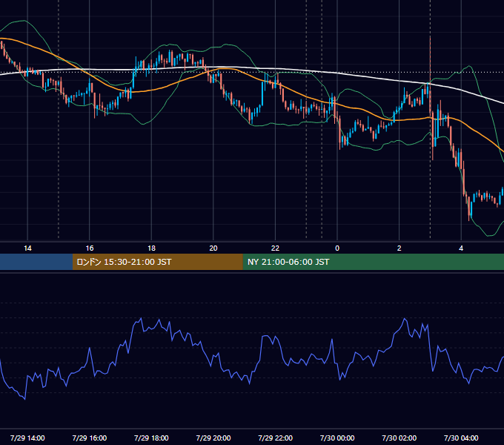The image size is (504, 445).
Task: Click the blue session bar before ロンドン
Action: coord(36,262)
